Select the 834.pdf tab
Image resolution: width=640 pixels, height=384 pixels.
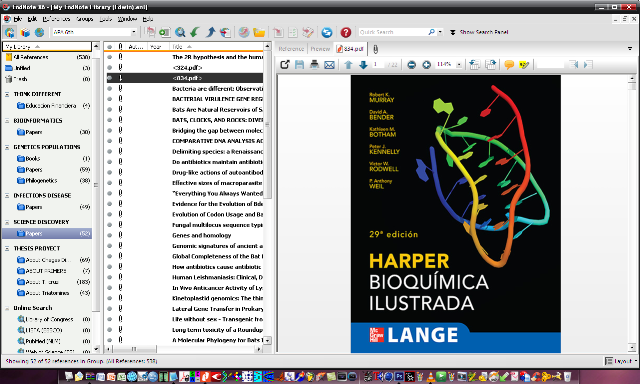tap(350, 49)
